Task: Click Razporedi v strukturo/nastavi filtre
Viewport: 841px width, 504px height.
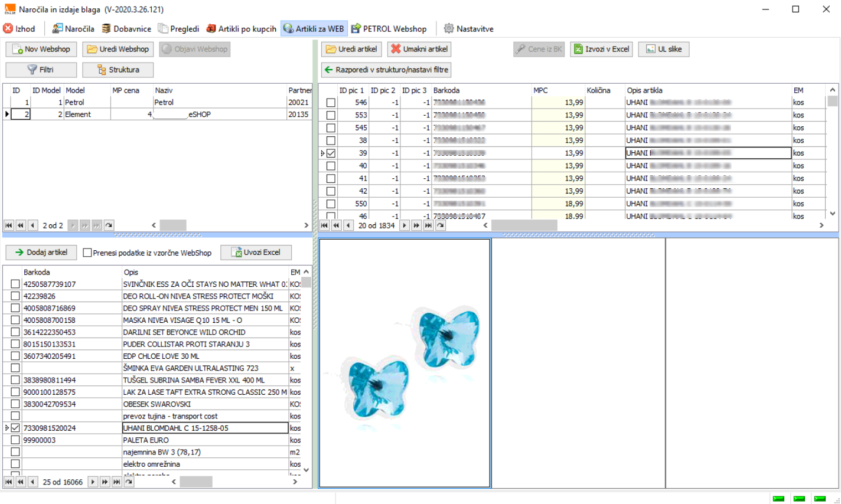Action: [386, 70]
